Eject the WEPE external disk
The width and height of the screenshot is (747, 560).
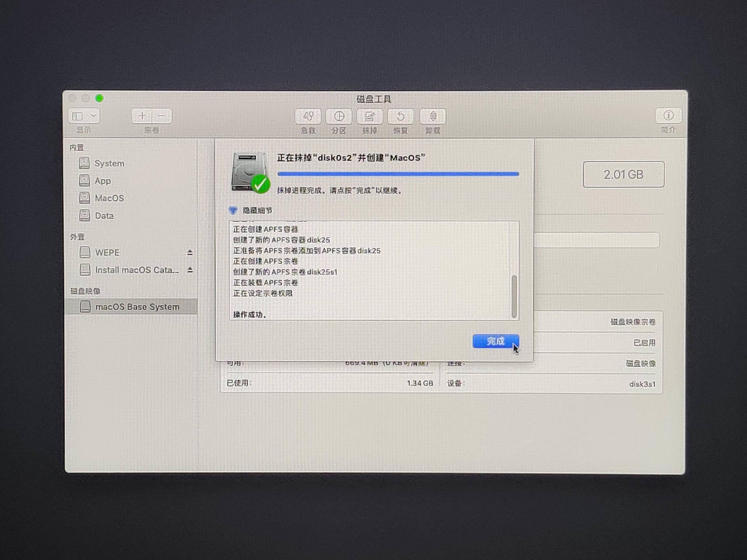point(190,252)
